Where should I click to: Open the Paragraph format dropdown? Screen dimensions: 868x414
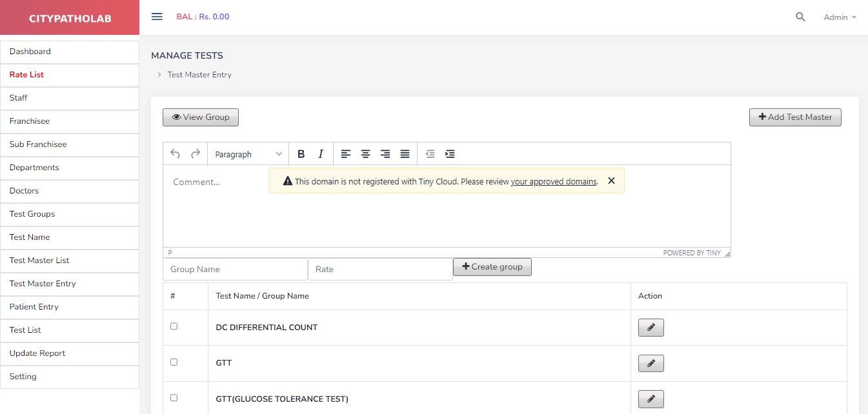click(248, 154)
